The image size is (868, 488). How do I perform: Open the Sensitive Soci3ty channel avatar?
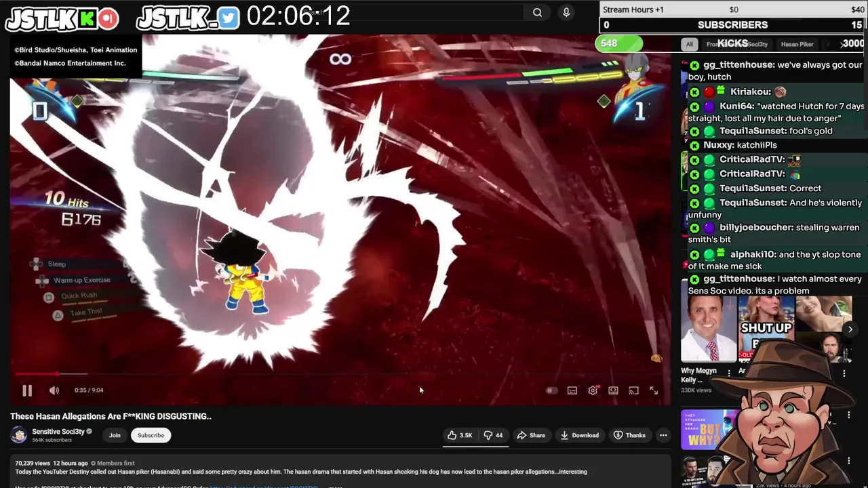[x=19, y=435]
